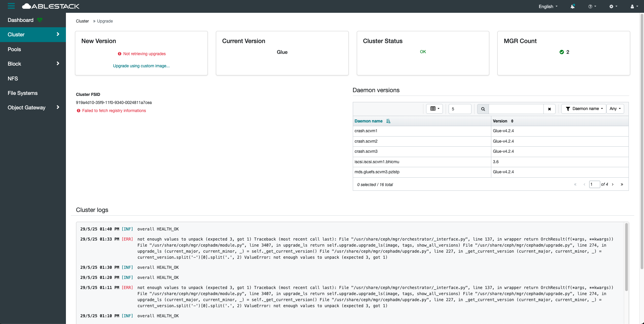
Task: Open the settings gear menu
Action: pos(613,6)
